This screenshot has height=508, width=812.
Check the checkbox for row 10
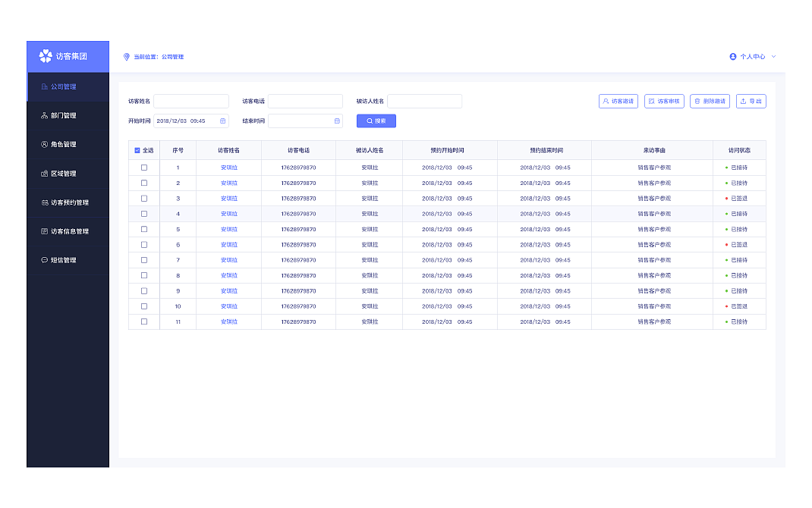144,307
